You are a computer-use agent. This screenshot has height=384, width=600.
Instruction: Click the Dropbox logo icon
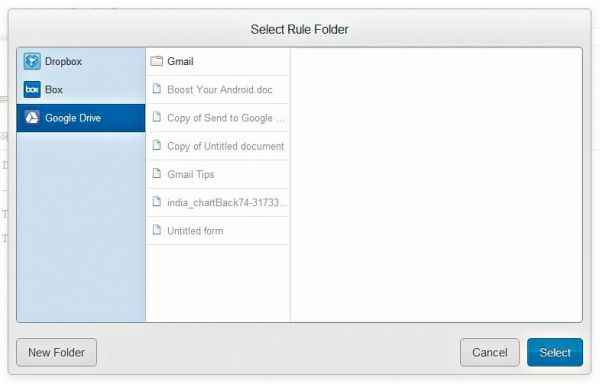pos(32,61)
